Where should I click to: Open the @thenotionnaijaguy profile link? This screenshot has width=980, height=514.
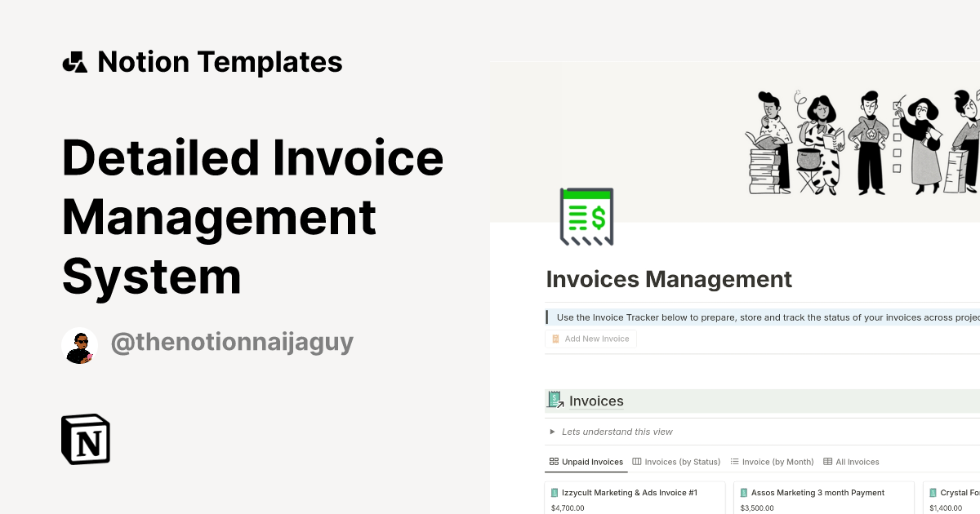(232, 343)
